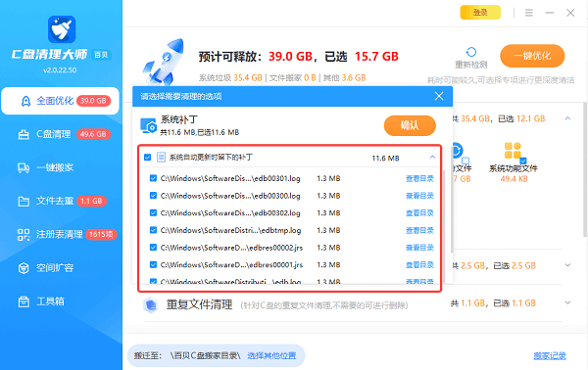
Task: Click 查看目录 link for edb00301.log
Action: [x=419, y=178]
